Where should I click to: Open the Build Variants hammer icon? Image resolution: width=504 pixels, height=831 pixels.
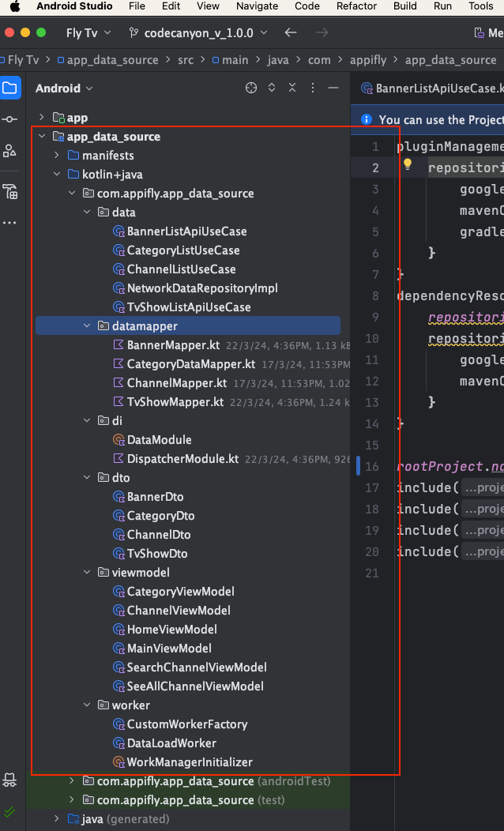pos(10,191)
